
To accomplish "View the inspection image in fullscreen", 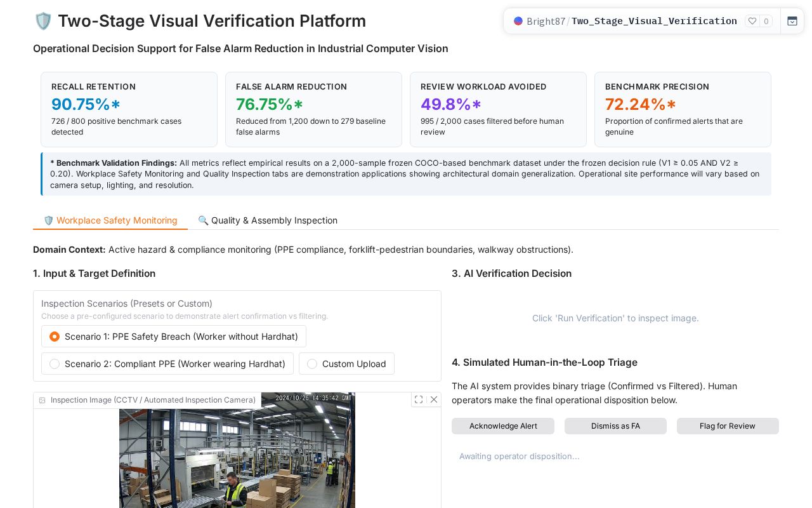I will (419, 399).
